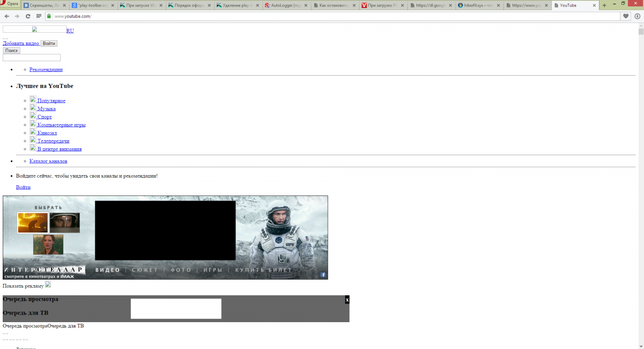This screenshot has width=644, height=349.
Task: Click the broken image icon beside 'Популярное'
Action: click(x=33, y=99)
